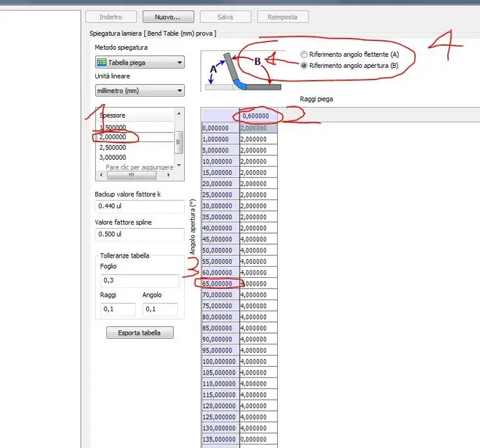The height and width of the screenshot is (448, 480).
Task: Click the Reimposta button
Action: click(x=283, y=17)
